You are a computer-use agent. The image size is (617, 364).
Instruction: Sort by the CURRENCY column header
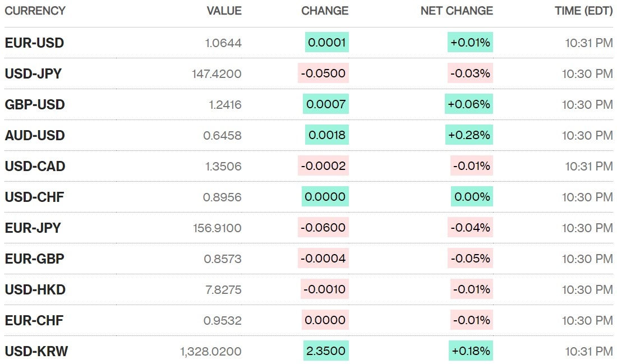[x=35, y=11]
